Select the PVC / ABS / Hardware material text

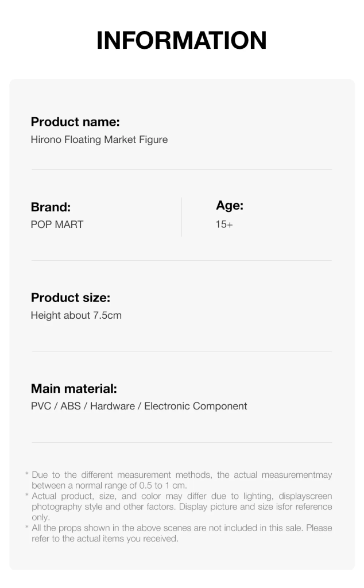coord(139,406)
